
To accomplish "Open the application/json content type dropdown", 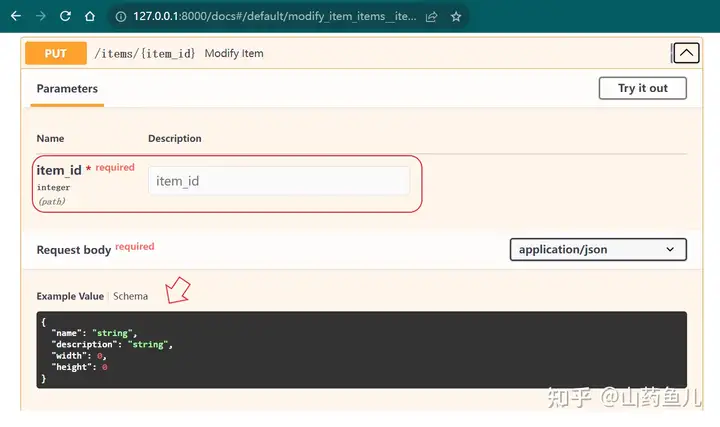I will coord(598,249).
